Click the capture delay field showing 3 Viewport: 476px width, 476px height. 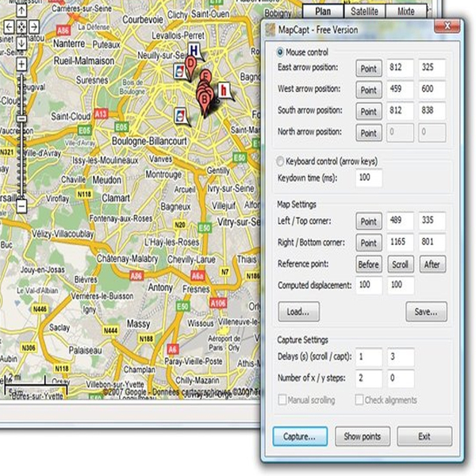click(401, 357)
